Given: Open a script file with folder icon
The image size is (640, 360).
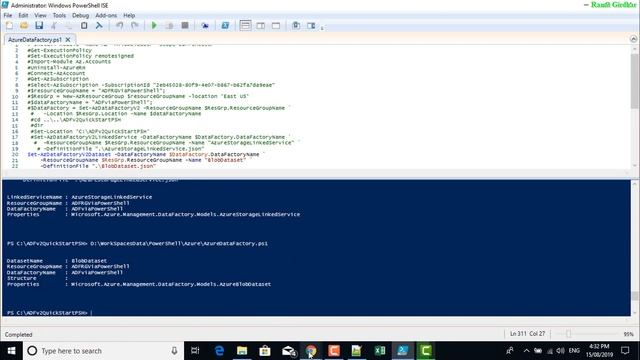Looking at the screenshot, I should tap(24, 25).
